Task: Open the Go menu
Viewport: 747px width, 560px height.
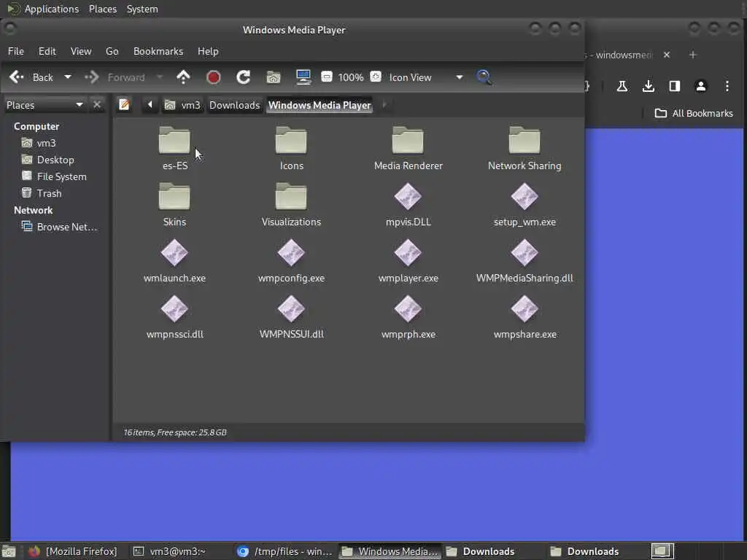Action: (112, 51)
